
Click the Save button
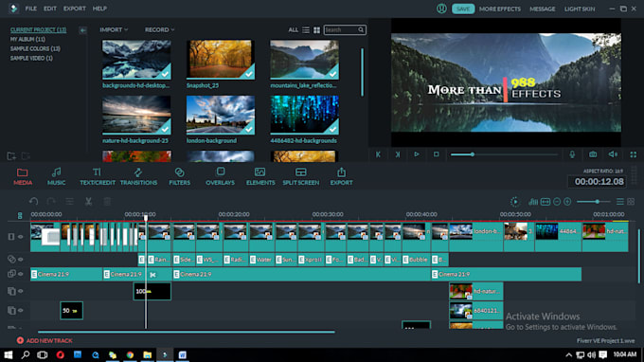(463, 9)
